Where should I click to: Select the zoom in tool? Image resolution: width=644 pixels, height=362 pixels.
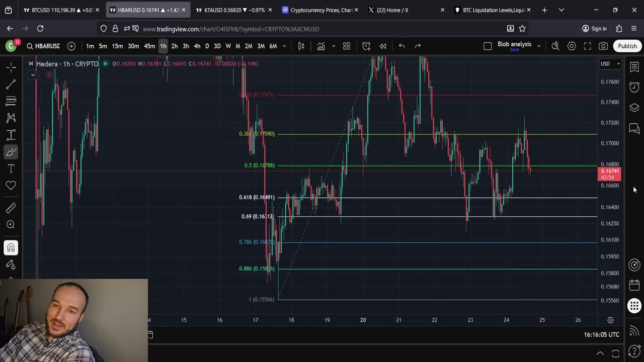pos(11,225)
